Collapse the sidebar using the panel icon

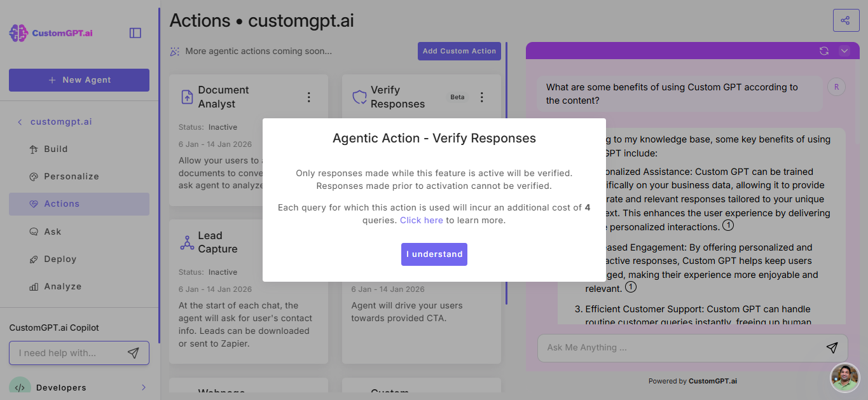tap(135, 32)
